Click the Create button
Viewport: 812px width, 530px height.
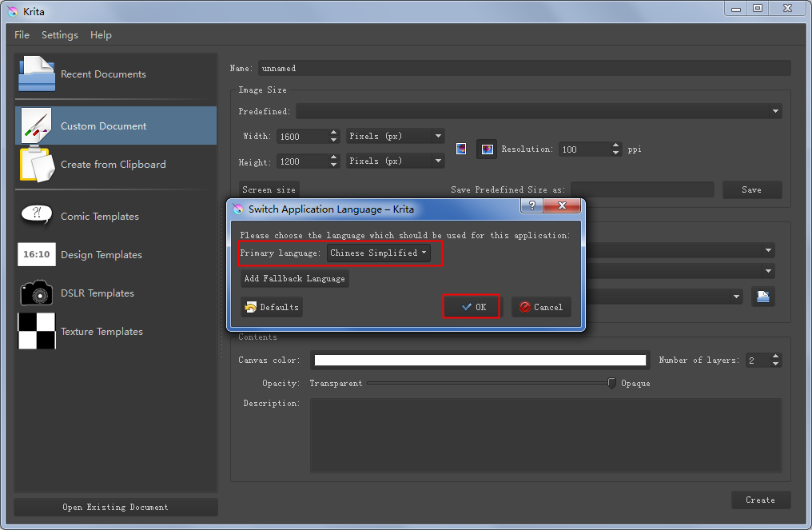760,500
